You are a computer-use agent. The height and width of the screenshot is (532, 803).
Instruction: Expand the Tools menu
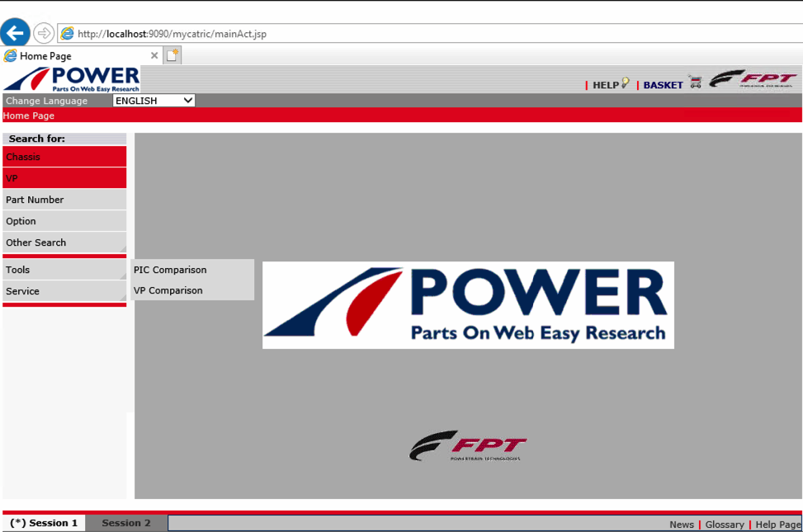64,270
